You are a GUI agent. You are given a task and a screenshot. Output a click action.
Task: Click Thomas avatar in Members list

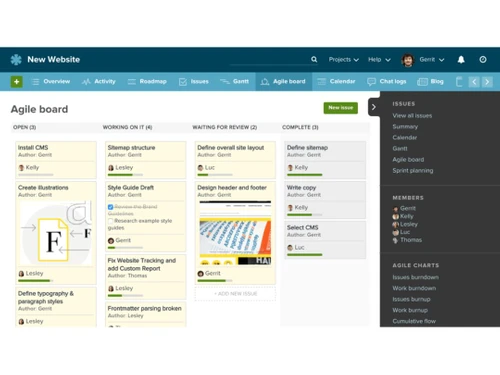[x=396, y=240]
